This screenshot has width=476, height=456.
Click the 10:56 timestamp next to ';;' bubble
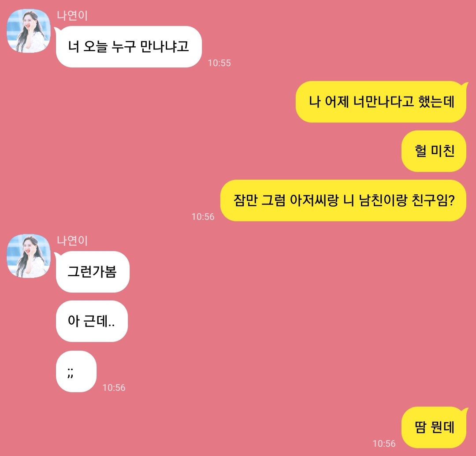pos(114,387)
